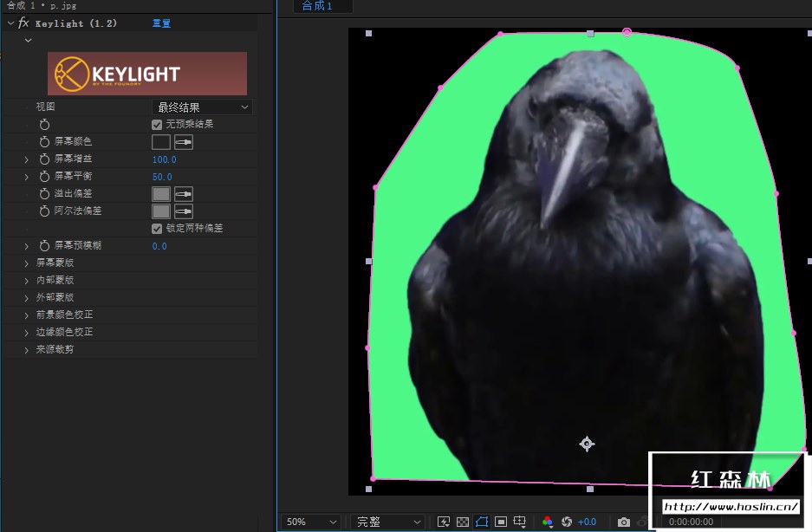This screenshot has width=812, height=532.
Task: Click the 溢出偏差 eyedropper icon
Action: tap(184, 194)
